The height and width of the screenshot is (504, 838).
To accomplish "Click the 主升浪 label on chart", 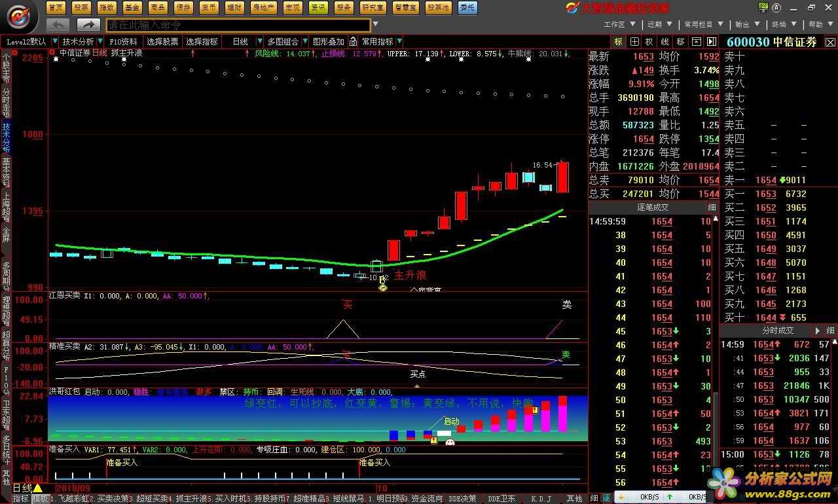I will (410, 276).
